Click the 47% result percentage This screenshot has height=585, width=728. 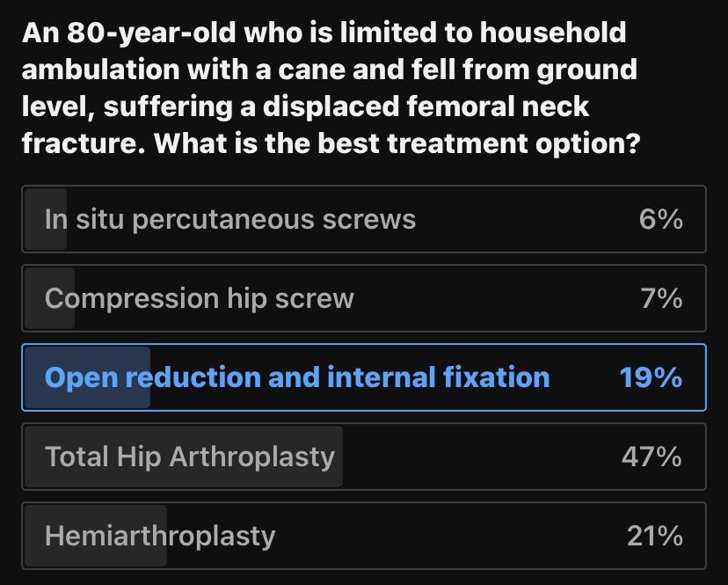(651, 457)
